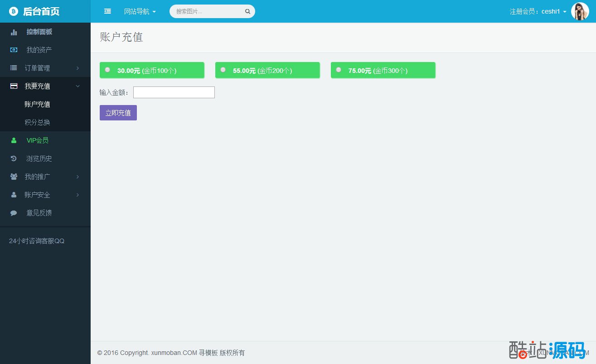Viewport: 596px width, 364px height.
Task: Expand the 订单管理 submenu chevron
Action: pyautogui.click(x=78, y=68)
